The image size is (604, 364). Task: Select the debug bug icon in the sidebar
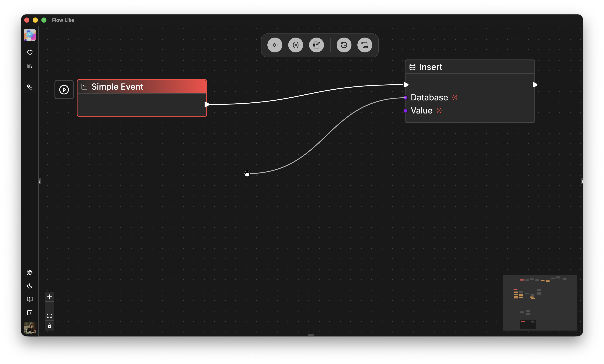coord(30,272)
